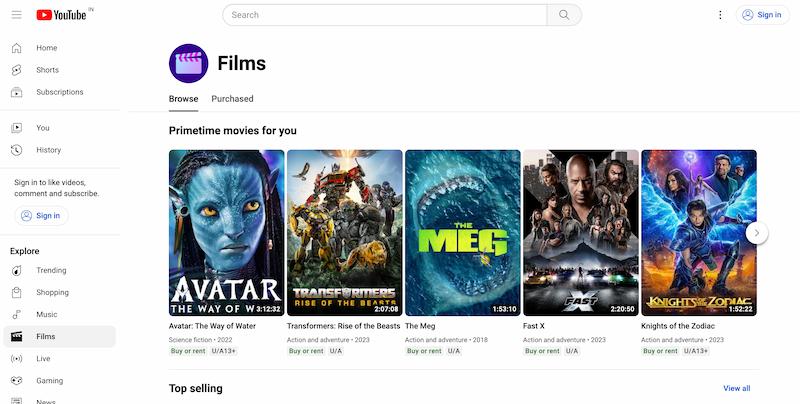Screen dimensions: 800x404
Task: Open Shopping under Explore
Action: pos(52,292)
